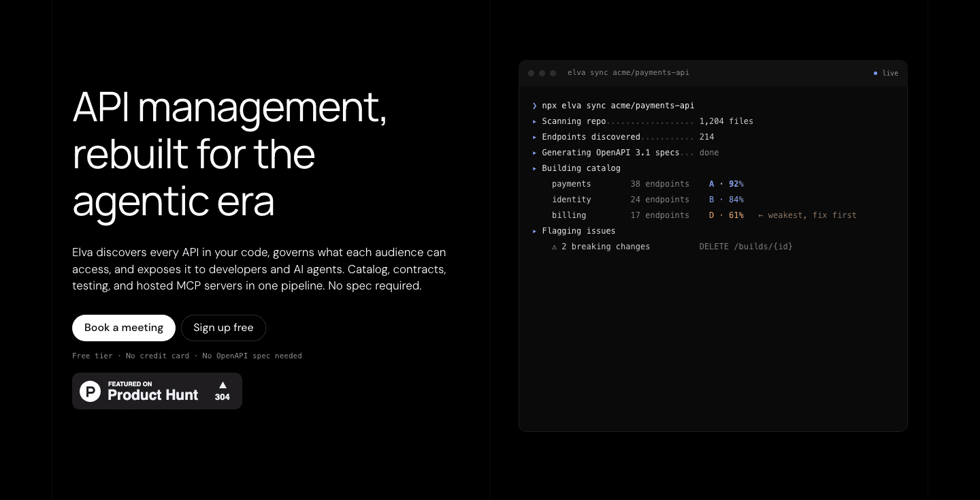Screen dimensions: 980x500
Task: Select the "identity" catalog row name
Action: pos(572,200)
